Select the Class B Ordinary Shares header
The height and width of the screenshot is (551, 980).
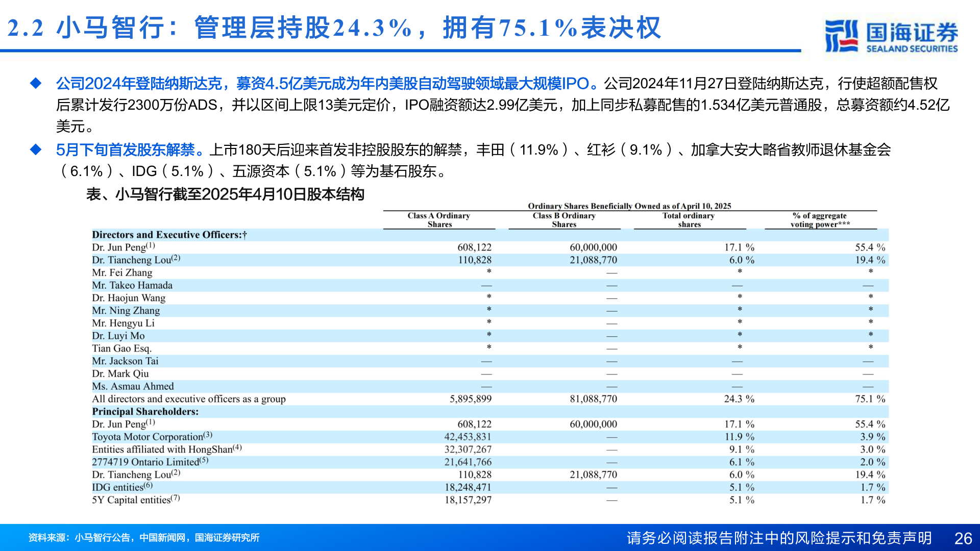point(564,220)
